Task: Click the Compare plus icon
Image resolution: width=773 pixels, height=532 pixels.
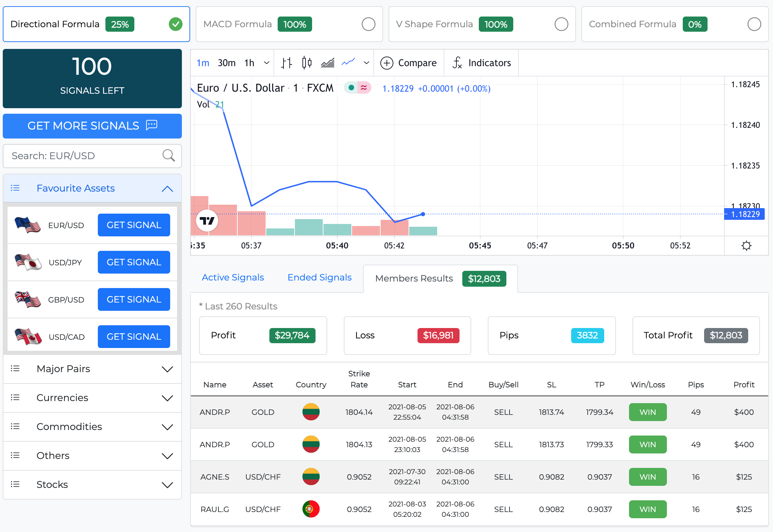Action: [x=387, y=63]
